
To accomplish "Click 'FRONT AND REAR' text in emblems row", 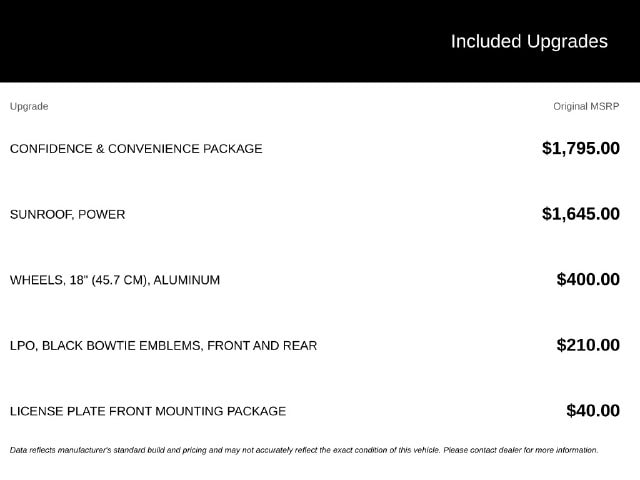I will click(262, 346).
